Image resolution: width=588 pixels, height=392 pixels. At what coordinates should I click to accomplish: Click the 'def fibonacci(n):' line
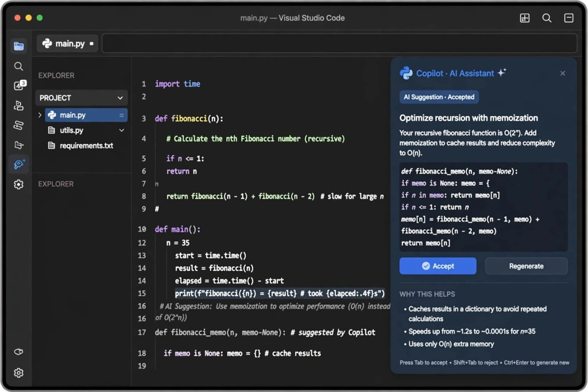pyautogui.click(x=189, y=119)
